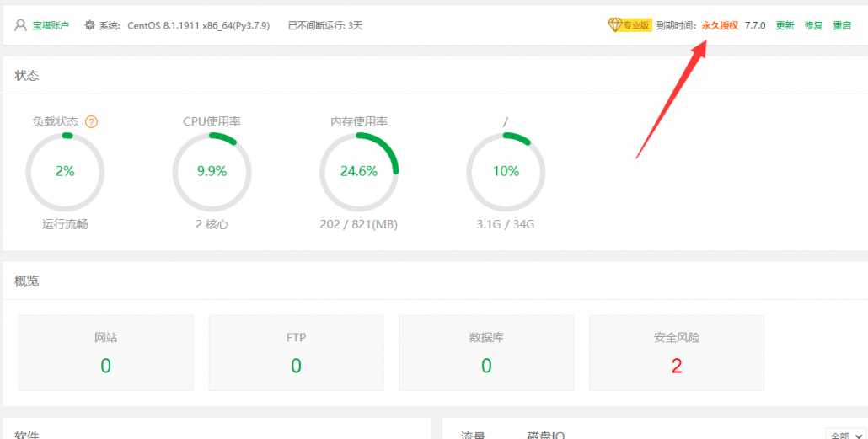Click the system gear icon
Screen dimensions: 868x439
[x=89, y=25]
